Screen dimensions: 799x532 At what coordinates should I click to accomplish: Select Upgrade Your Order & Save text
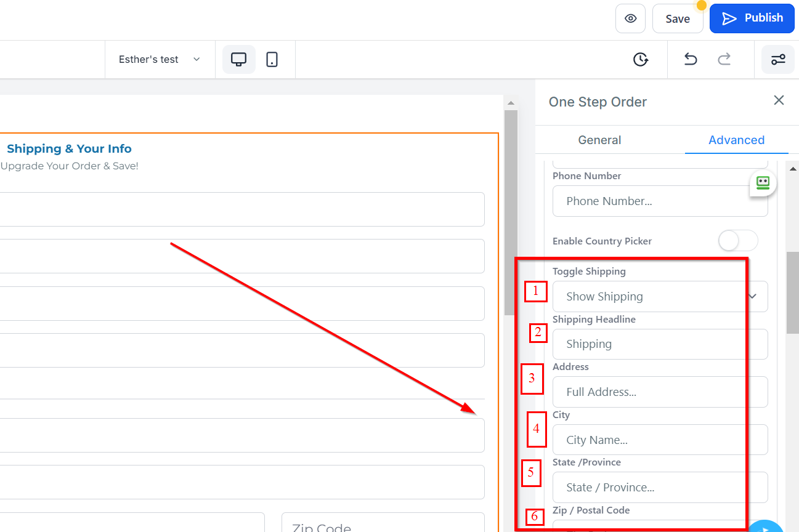coord(69,166)
